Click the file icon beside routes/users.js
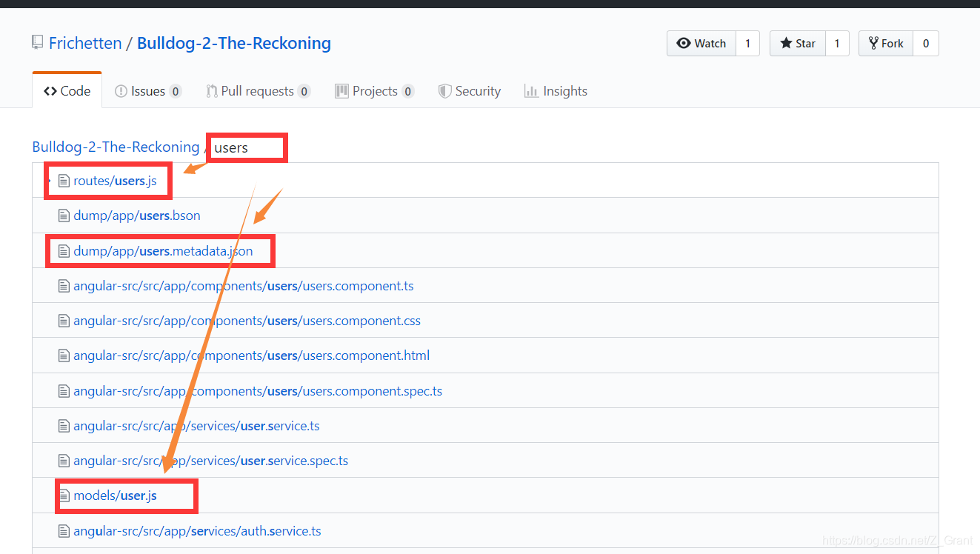Image resolution: width=980 pixels, height=554 pixels. coord(64,181)
